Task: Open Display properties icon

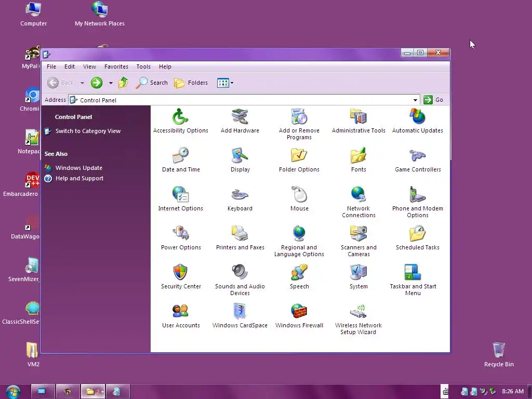Action: point(240,160)
